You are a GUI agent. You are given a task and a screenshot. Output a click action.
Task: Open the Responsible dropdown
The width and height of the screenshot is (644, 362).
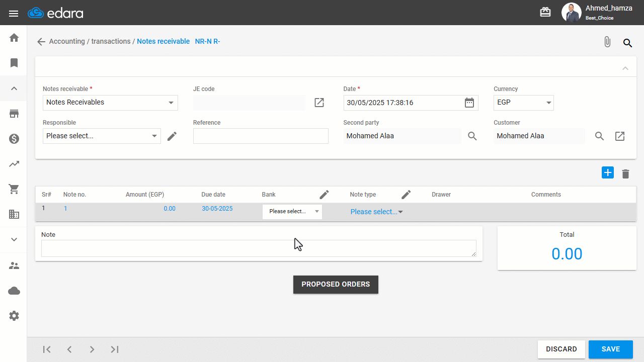pos(102,136)
